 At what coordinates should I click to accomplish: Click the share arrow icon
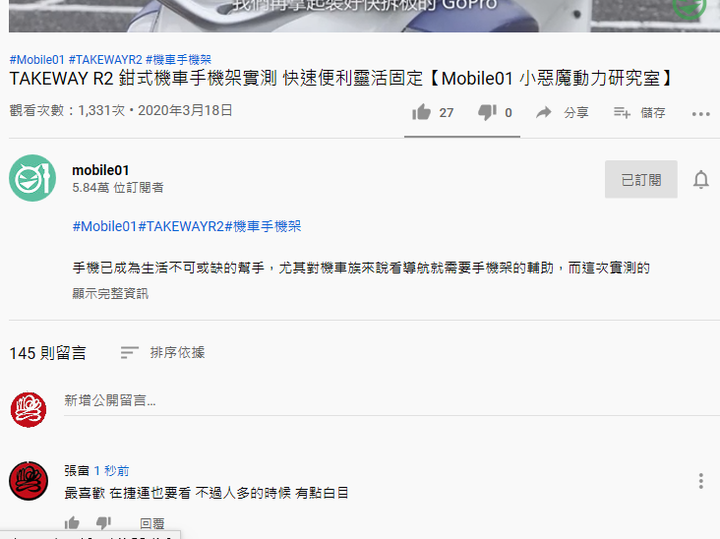pos(544,112)
